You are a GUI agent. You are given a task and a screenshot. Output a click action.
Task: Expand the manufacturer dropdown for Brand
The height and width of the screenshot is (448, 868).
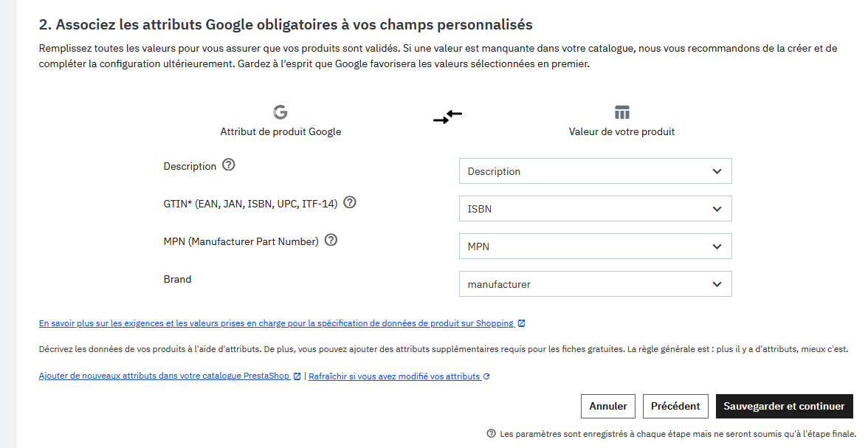click(x=595, y=284)
